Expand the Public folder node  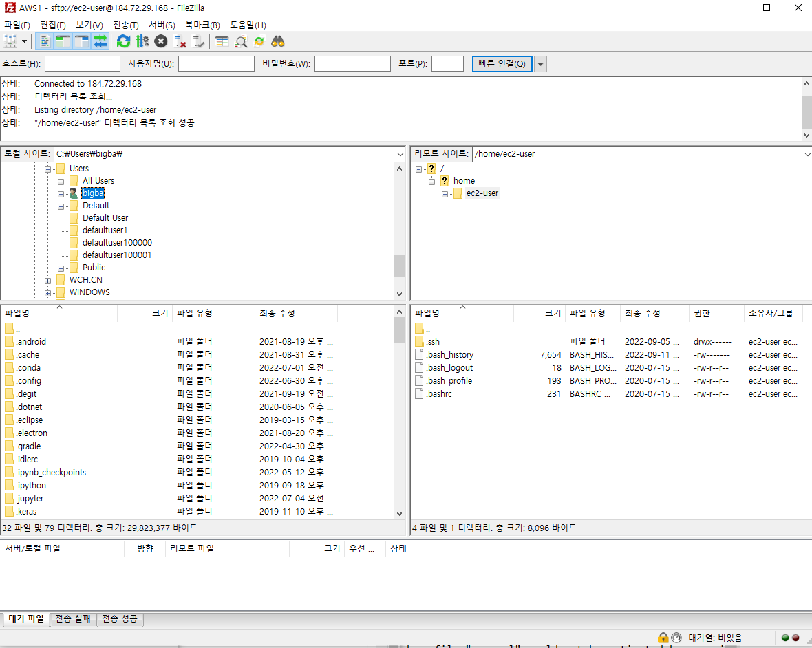[x=61, y=268]
